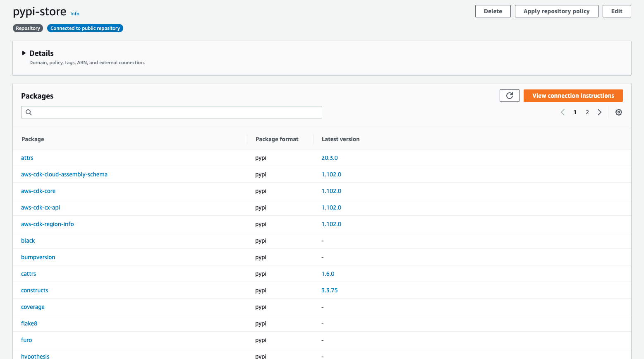The width and height of the screenshot is (644, 359).
Task: Open version 1.102.0 of aws-cdk-cloud-assembly-schema
Action: pos(331,174)
